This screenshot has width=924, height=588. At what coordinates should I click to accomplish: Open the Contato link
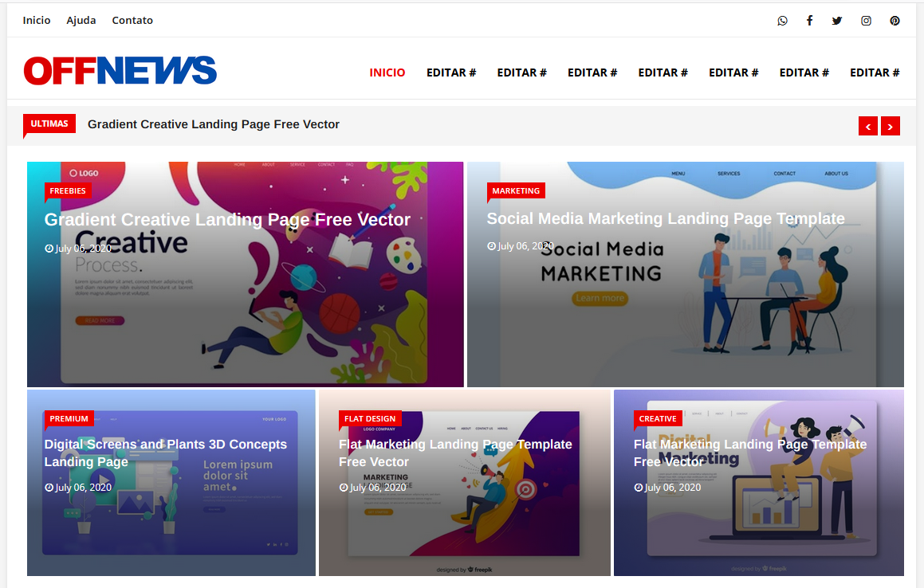(x=132, y=20)
